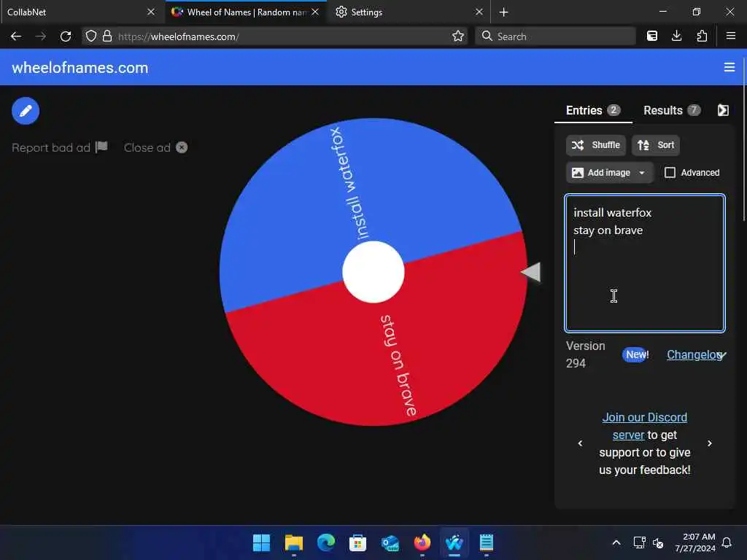The image size is (747, 560).
Task: Sort the entries alphabetically
Action: coord(656,145)
